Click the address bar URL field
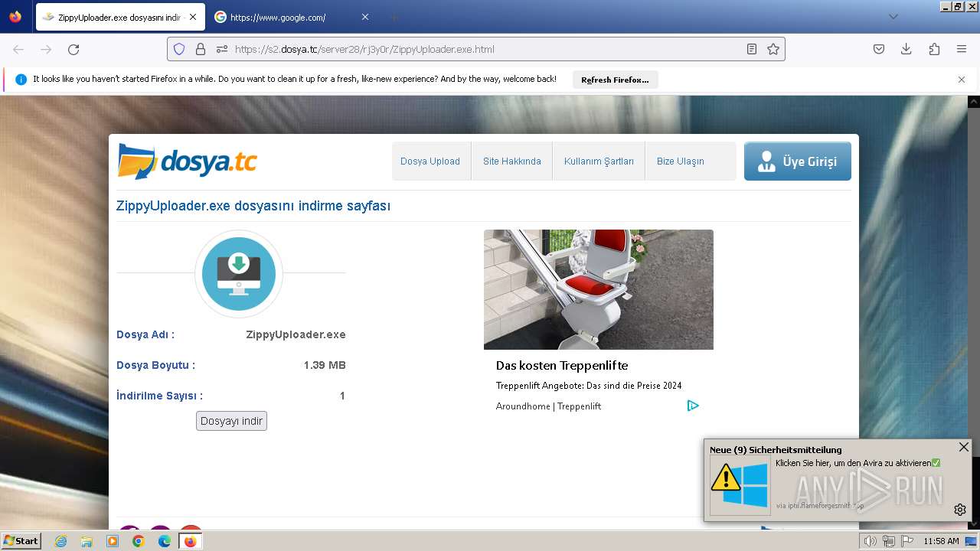 click(x=476, y=49)
